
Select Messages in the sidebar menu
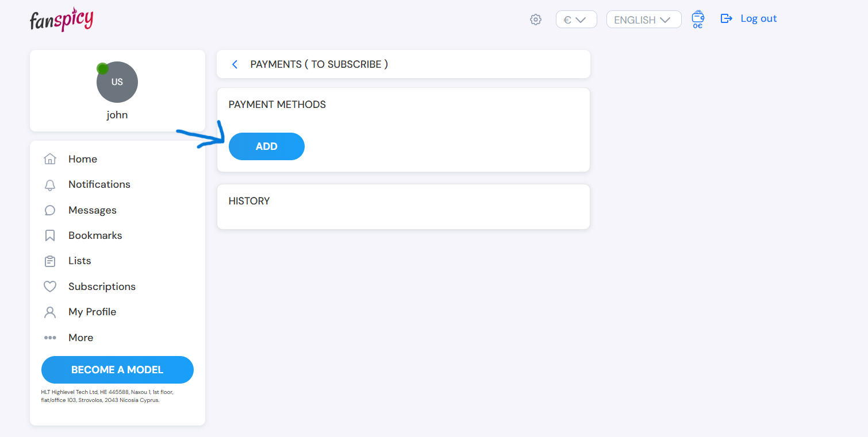coord(92,210)
